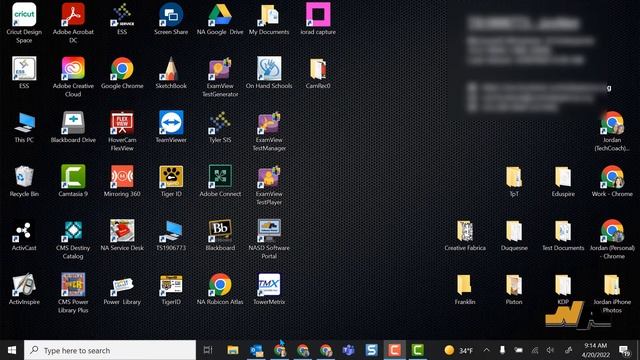This screenshot has height=360, width=640.
Task: Open ExamView TestManager shortcut
Action: [269, 131]
